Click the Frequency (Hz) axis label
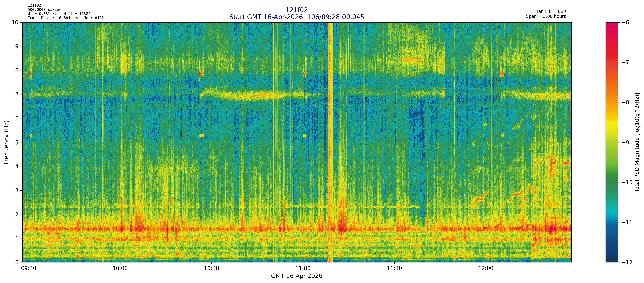 7,142
